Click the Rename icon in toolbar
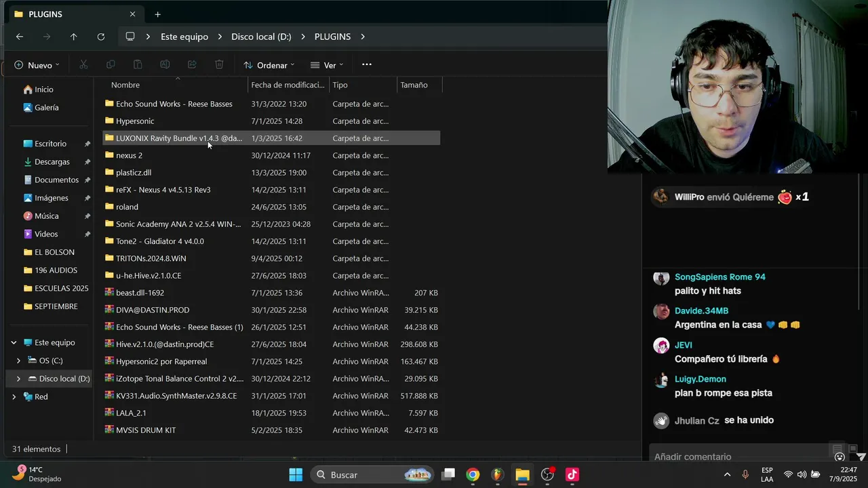Viewport: 868px width, 488px height. [x=165, y=64]
